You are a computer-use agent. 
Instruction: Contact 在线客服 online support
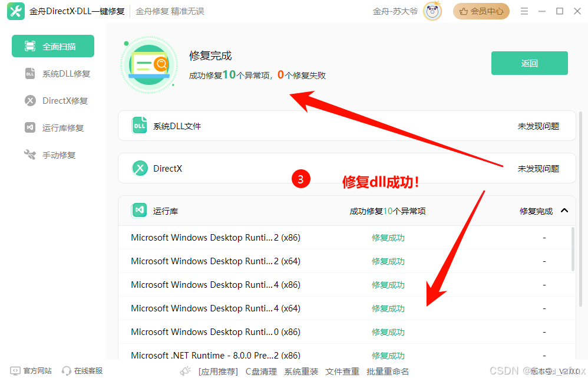tap(82, 371)
